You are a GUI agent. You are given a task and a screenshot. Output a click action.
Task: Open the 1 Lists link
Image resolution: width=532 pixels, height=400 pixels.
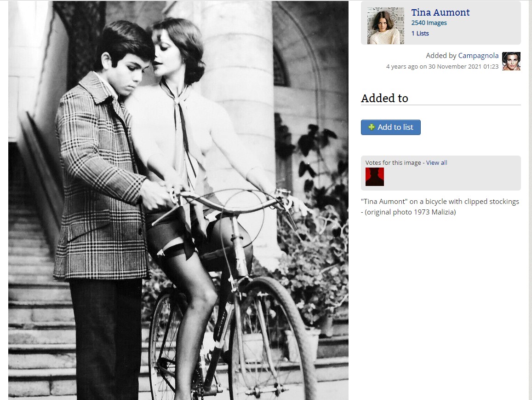click(x=420, y=33)
